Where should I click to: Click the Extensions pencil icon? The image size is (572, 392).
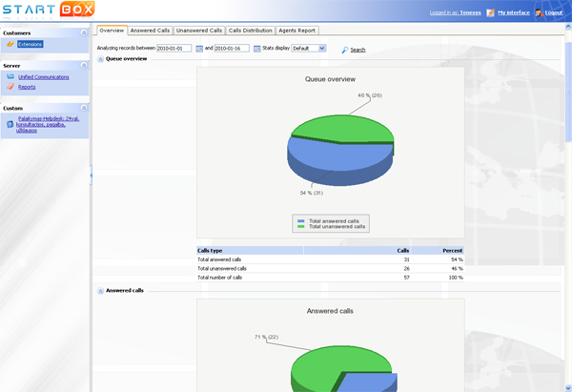point(10,44)
